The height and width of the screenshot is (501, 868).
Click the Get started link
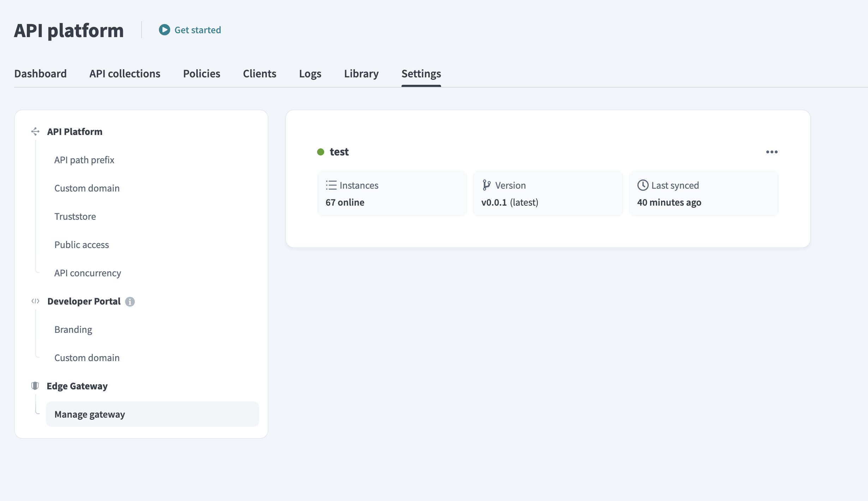click(197, 30)
